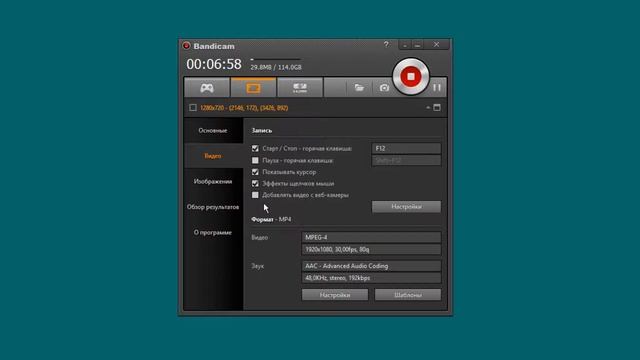The height and width of the screenshot is (360, 640).
Task: Open Bandicam help question mark
Action: coord(386,44)
